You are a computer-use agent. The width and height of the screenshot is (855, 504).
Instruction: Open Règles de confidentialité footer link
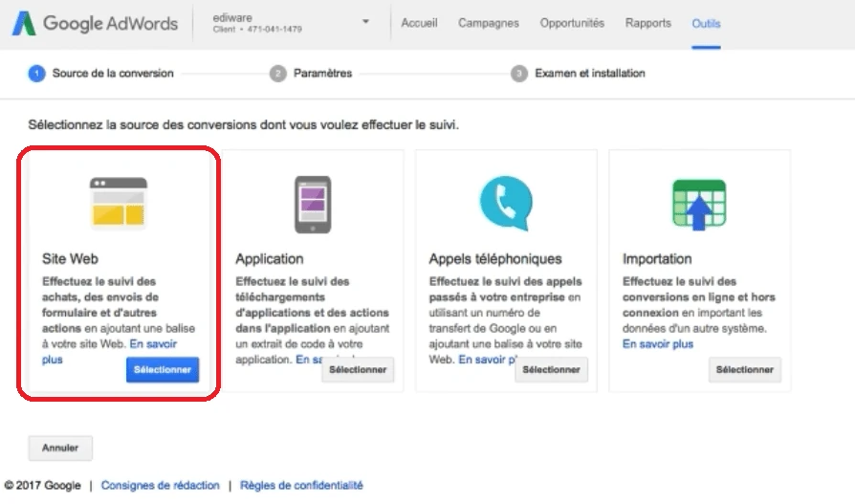[301, 486]
